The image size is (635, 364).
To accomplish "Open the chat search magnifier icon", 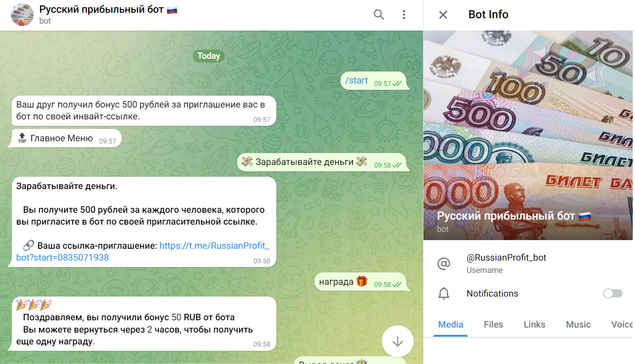I will (x=379, y=15).
